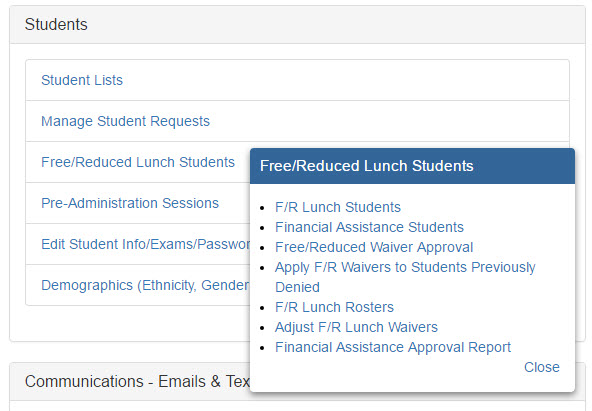The height and width of the screenshot is (411, 592).
Task: Click the bullet beside Financial Assistance Students
Action: click(x=262, y=228)
